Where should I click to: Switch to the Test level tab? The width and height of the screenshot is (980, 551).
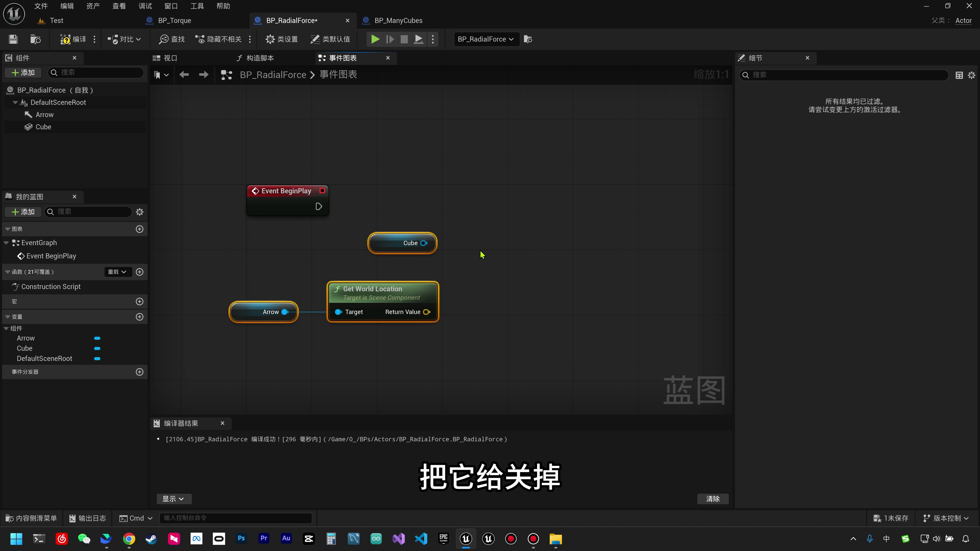pos(56,20)
